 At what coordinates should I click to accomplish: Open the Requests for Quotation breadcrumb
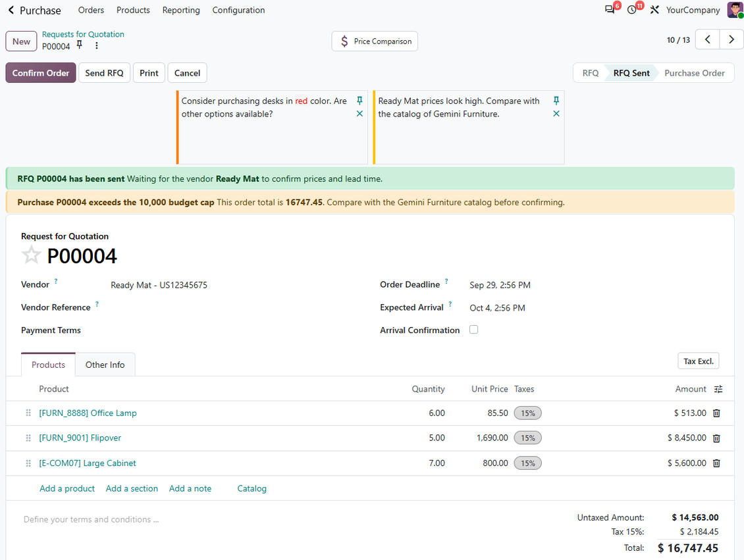click(x=83, y=34)
